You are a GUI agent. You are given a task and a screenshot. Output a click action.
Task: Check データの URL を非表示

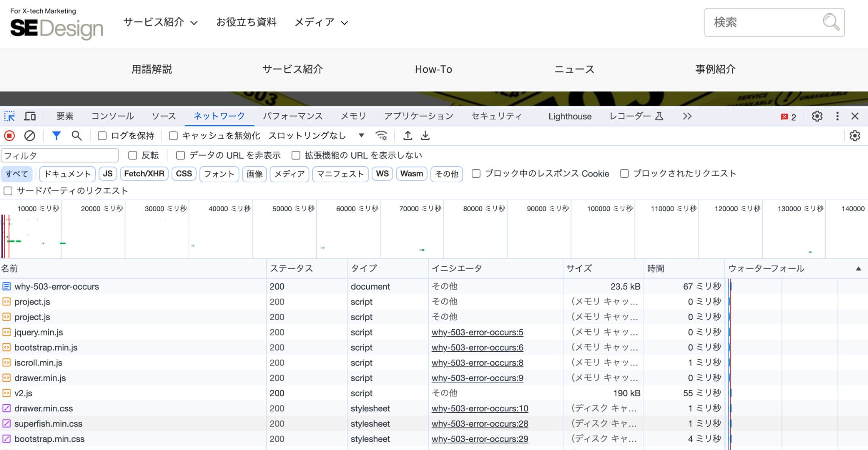(x=181, y=155)
